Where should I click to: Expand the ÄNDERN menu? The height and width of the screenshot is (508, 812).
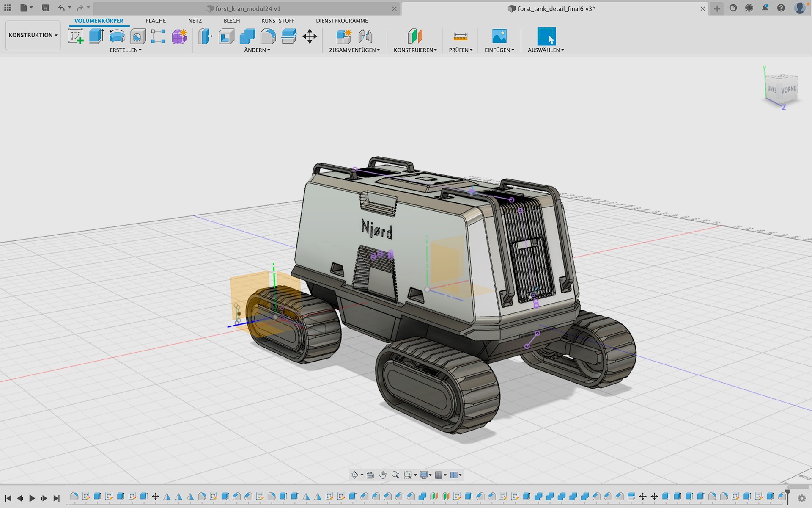pos(257,50)
